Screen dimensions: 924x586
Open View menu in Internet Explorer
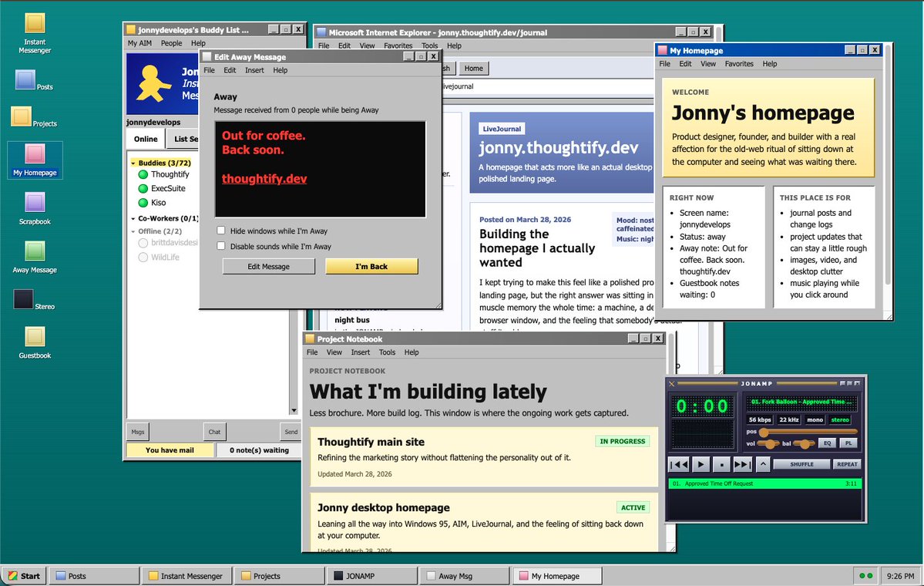(367, 45)
